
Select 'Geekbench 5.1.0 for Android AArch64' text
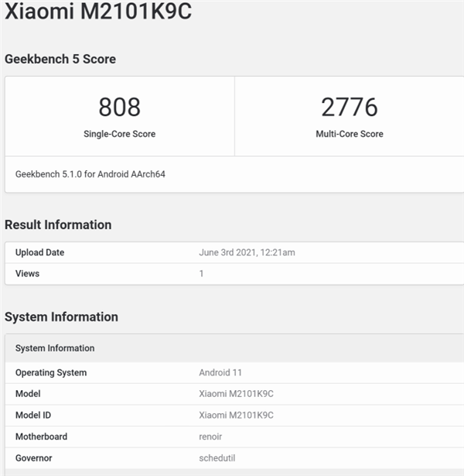[x=90, y=174]
